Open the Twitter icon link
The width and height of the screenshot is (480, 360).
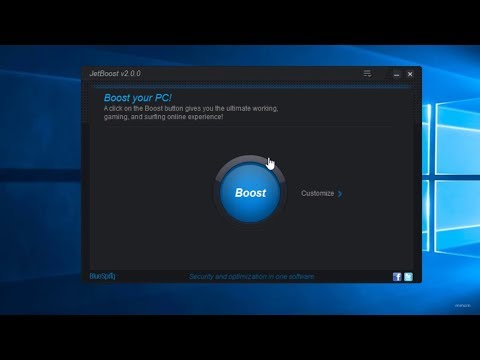(x=408, y=277)
